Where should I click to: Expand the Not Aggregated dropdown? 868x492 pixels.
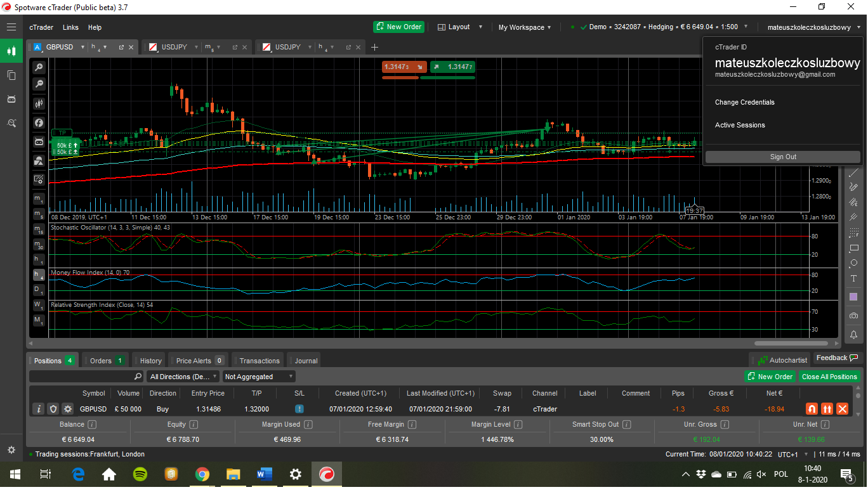pyautogui.click(x=259, y=377)
